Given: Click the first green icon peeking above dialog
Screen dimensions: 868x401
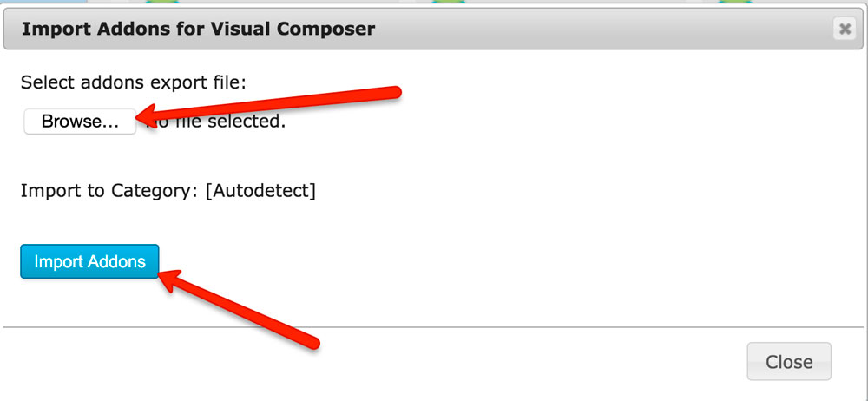Looking at the screenshot, I should (x=162, y=2).
